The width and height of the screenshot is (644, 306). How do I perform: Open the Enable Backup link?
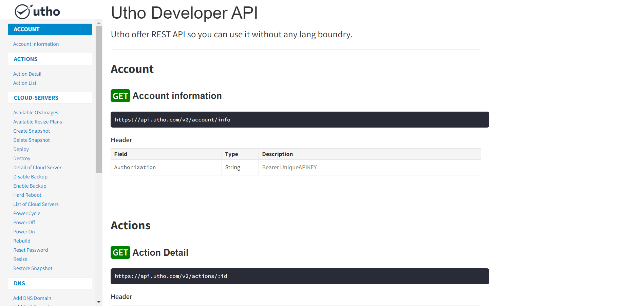(30, 186)
